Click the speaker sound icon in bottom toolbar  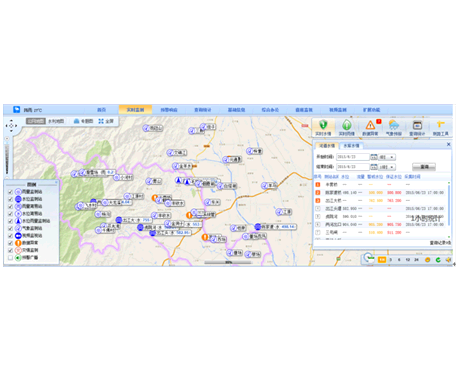[x=448, y=260]
